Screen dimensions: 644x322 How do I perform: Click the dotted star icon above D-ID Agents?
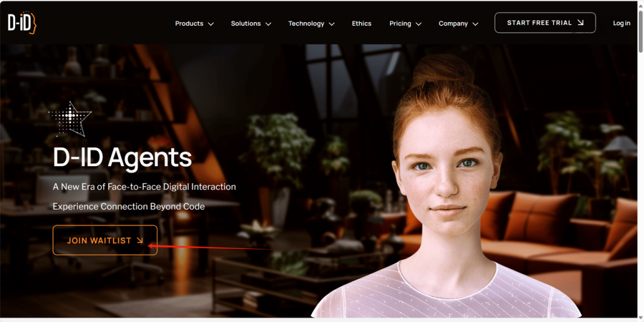pos(70,119)
